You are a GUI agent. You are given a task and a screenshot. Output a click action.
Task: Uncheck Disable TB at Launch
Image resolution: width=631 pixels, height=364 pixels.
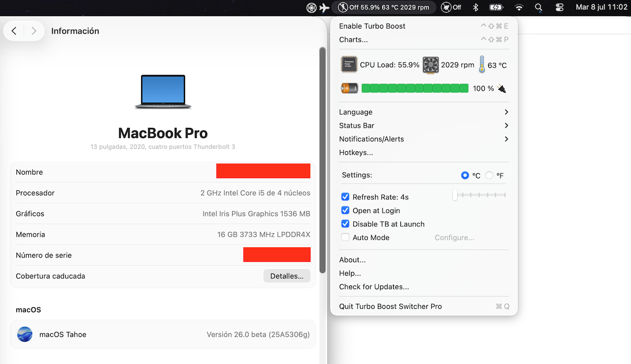[x=345, y=224]
